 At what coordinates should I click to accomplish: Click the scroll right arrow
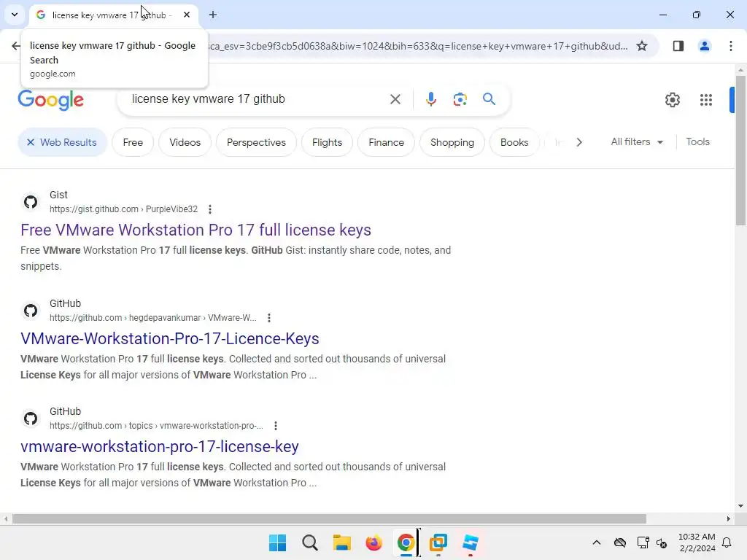click(729, 518)
